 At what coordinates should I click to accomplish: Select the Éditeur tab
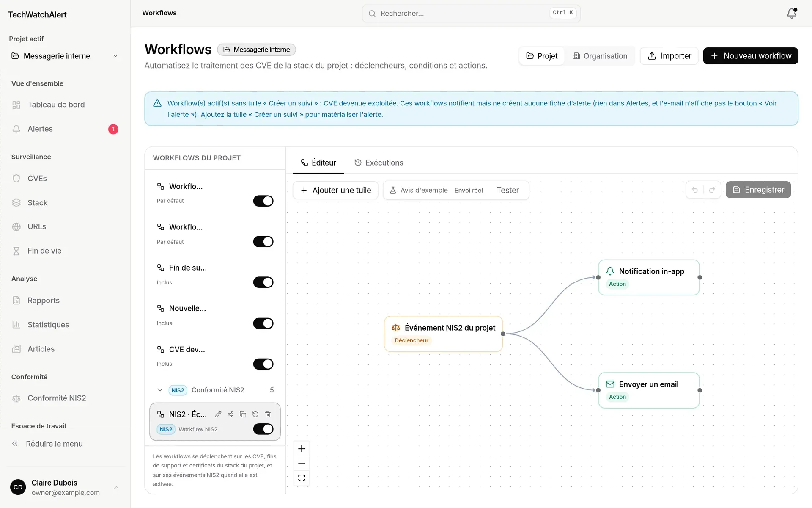318,163
